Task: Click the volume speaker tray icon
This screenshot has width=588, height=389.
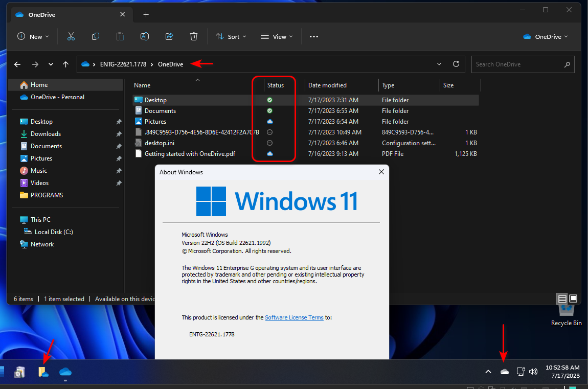Action: 533,372
